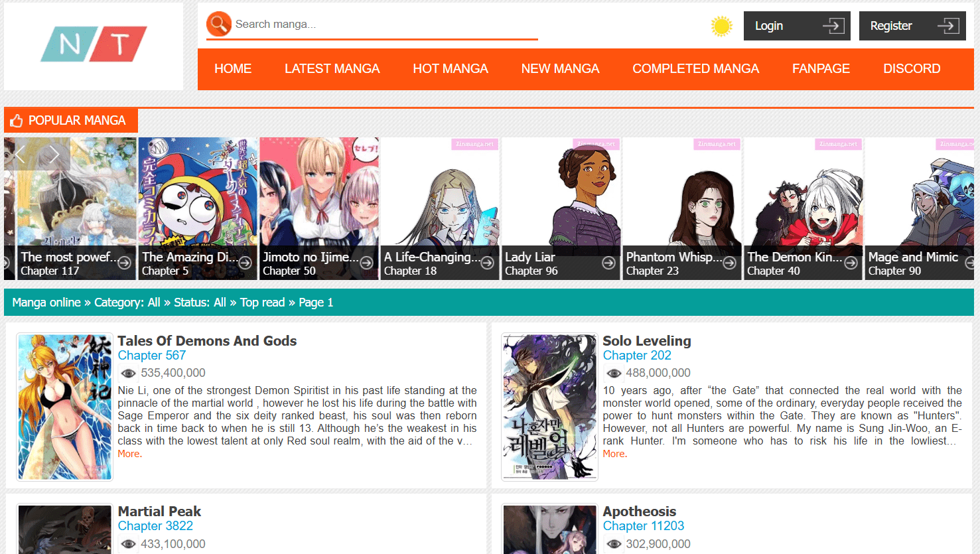Open Martial Peak title link
980x554 pixels.
[159, 512]
